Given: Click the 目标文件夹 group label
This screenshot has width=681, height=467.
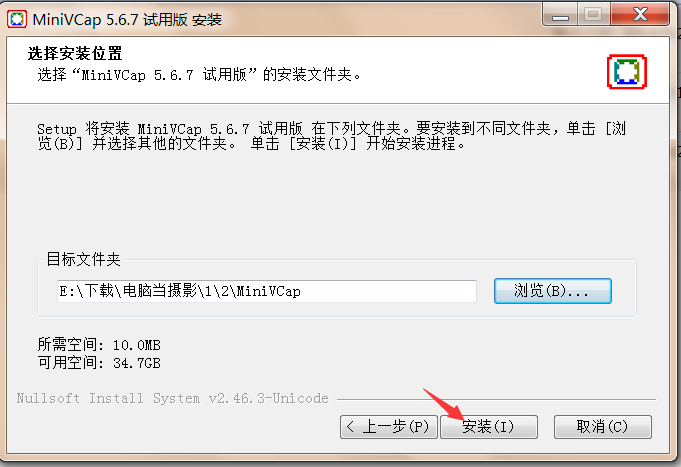Looking at the screenshot, I should tap(83, 259).
